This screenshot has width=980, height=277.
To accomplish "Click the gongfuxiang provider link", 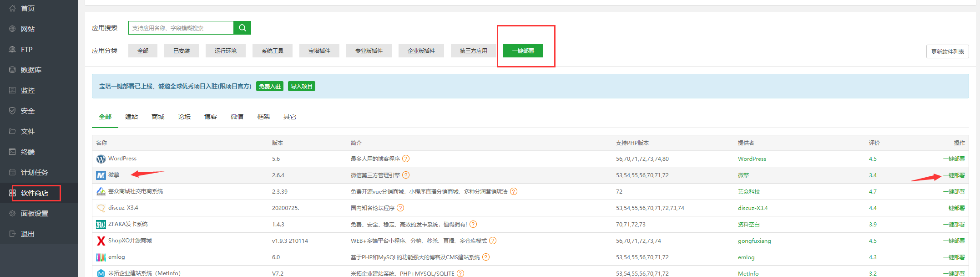I will point(754,241).
